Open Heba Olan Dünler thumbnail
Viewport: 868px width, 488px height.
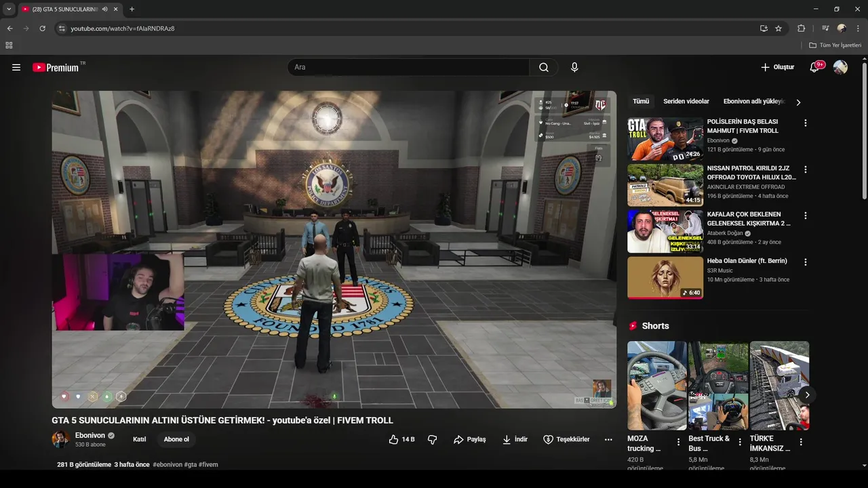665,277
